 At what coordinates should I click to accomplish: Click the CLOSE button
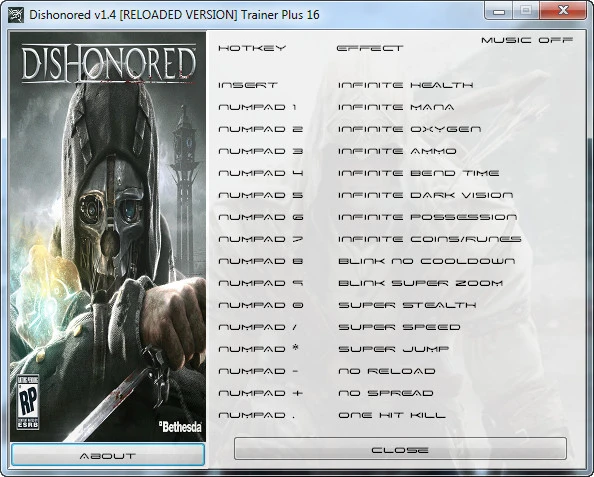point(400,449)
